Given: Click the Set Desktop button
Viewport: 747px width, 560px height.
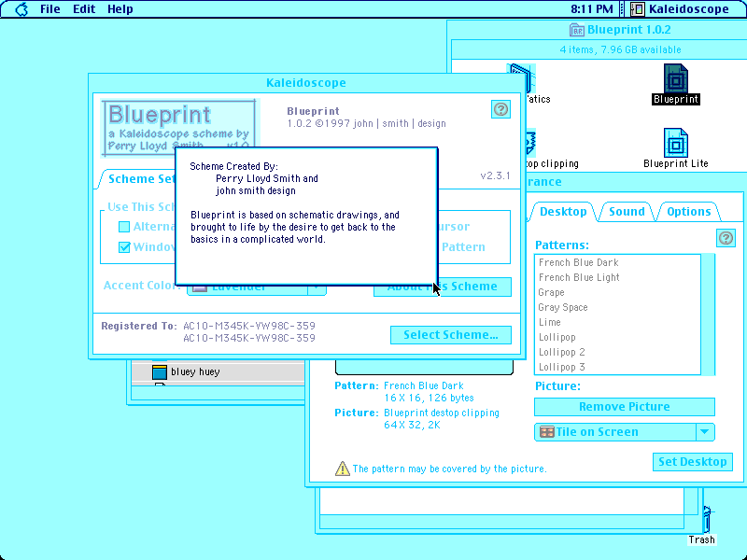Looking at the screenshot, I should (x=692, y=462).
